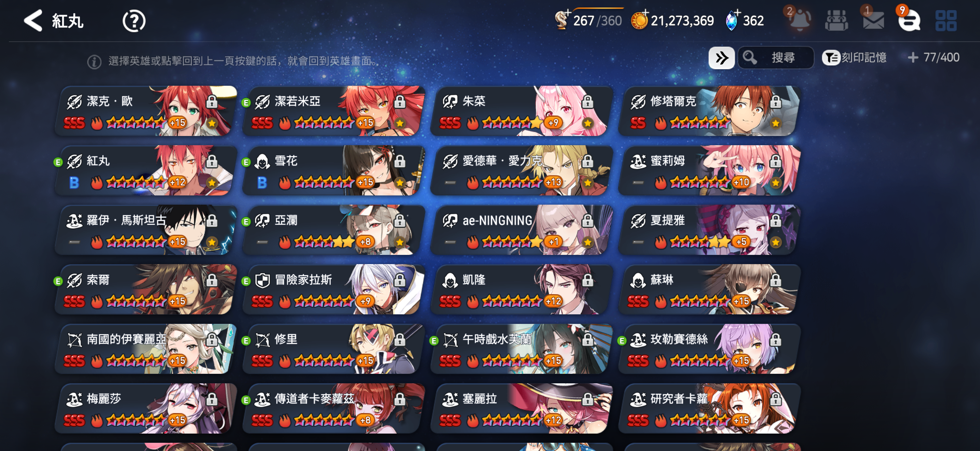Open the help question mark icon
Viewport: 980px width, 451px height.
[x=134, y=21]
